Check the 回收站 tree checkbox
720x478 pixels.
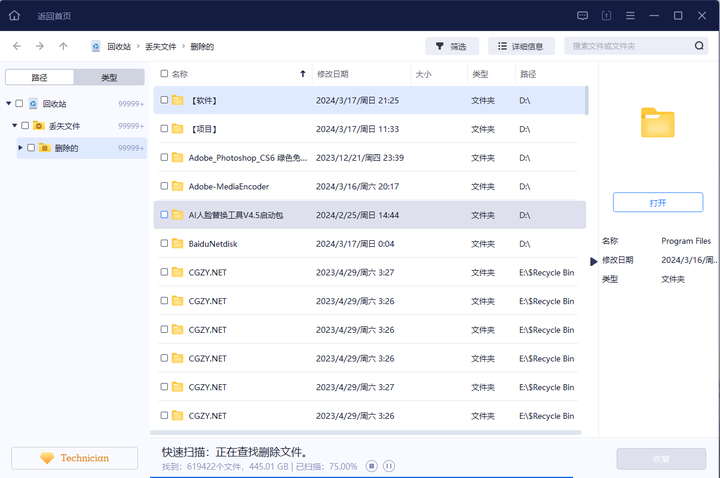coord(19,103)
